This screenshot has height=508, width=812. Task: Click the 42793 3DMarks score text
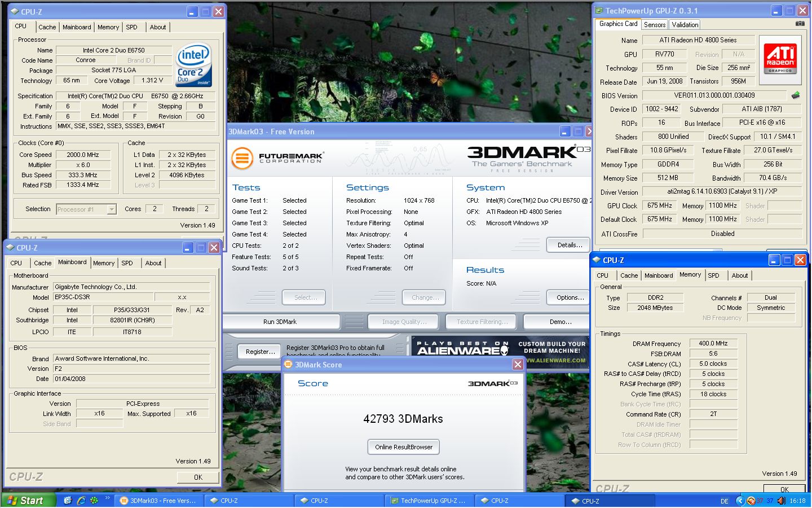click(x=403, y=419)
